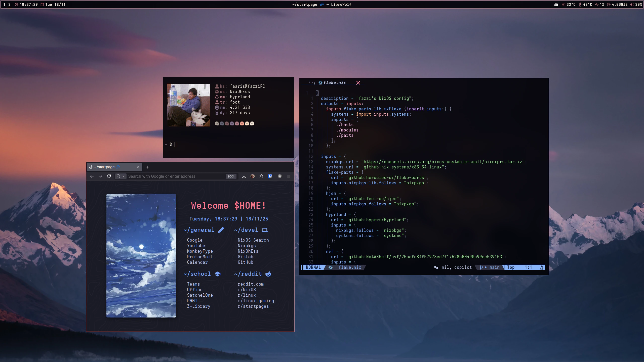The height and width of the screenshot is (362, 644).
Task: Click inside the Google search address bar
Action: tap(176, 176)
